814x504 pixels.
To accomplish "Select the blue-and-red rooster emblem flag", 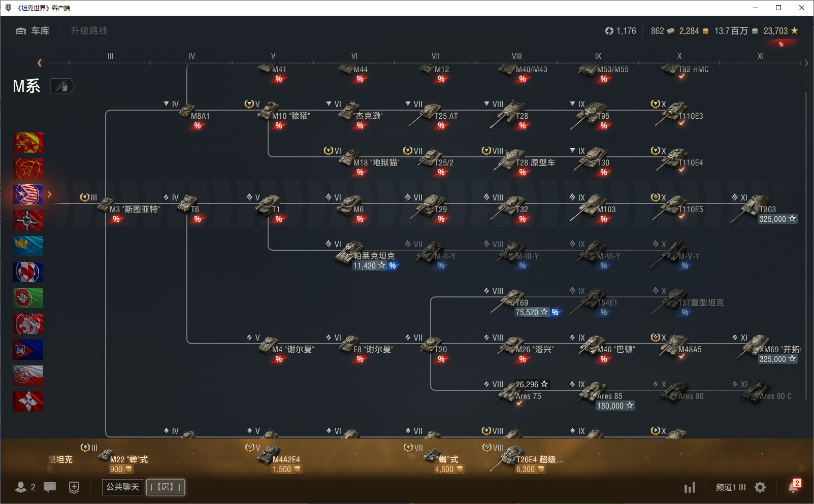I will pyautogui.click(x=28, y=272).
